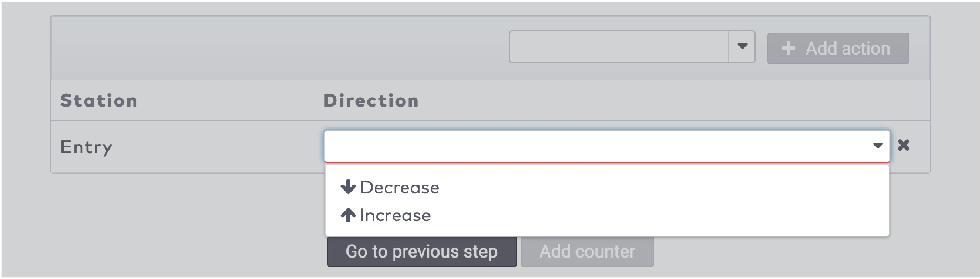Click the Go to previous step button
Image resolution: width=980 pixels, height=279 pixels.
click(422, 252)
